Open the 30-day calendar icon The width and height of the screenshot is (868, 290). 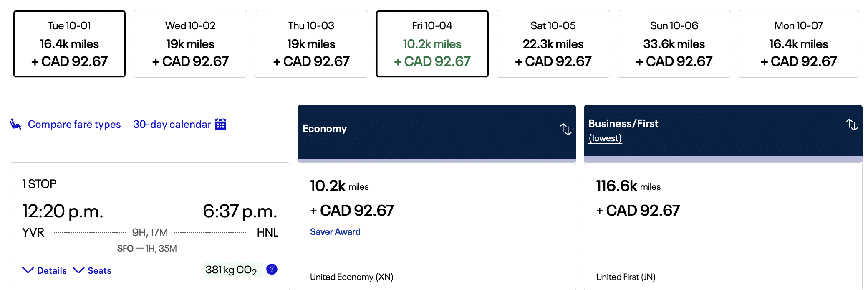(220, 124)
